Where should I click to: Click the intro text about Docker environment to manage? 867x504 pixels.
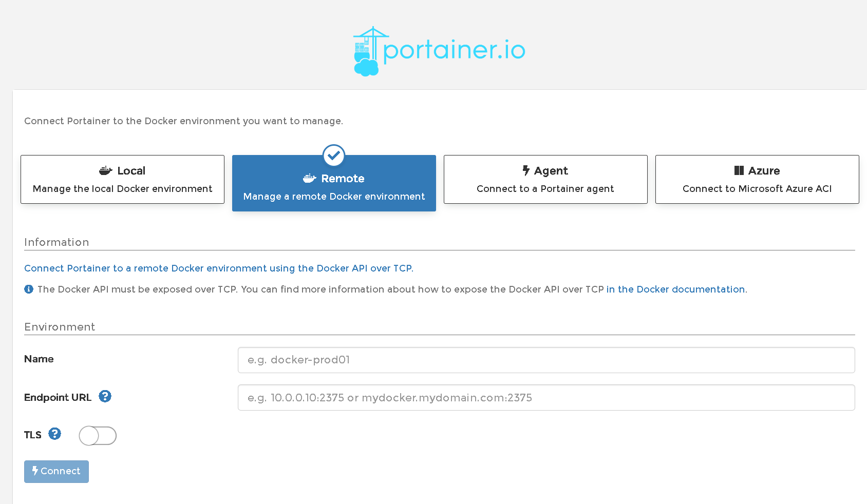click(x=183, y=121)
